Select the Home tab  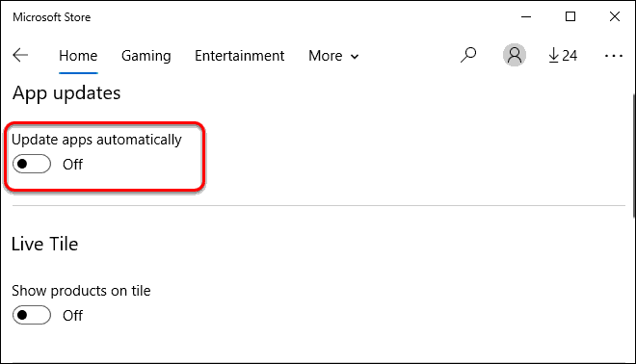click(78, 56)
